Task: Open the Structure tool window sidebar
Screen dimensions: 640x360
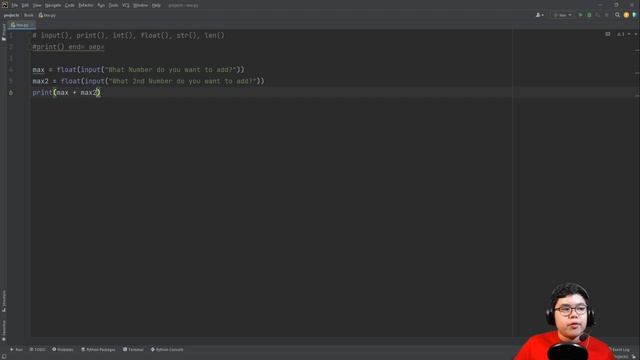Action: point(4,301)
